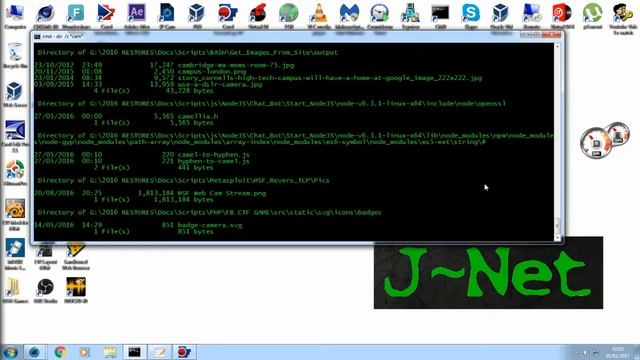The width and height of the screenshot is (640, 360).
Task: Launch the VLC media player shortcut
Action: coord(319,16)
